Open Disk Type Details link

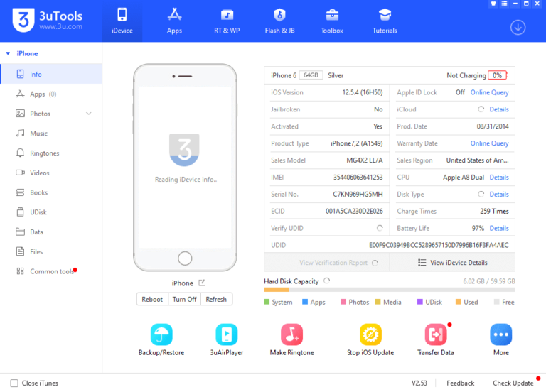pyautogui.click(x=499, y=194)
